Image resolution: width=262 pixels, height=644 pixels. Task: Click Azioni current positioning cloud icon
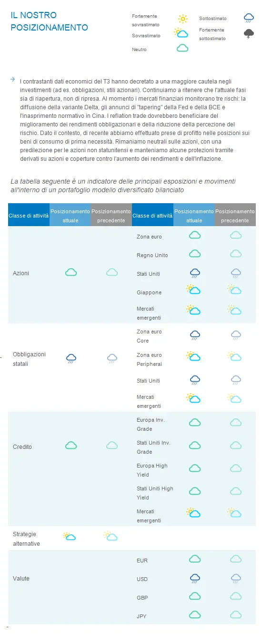[71, 272]
